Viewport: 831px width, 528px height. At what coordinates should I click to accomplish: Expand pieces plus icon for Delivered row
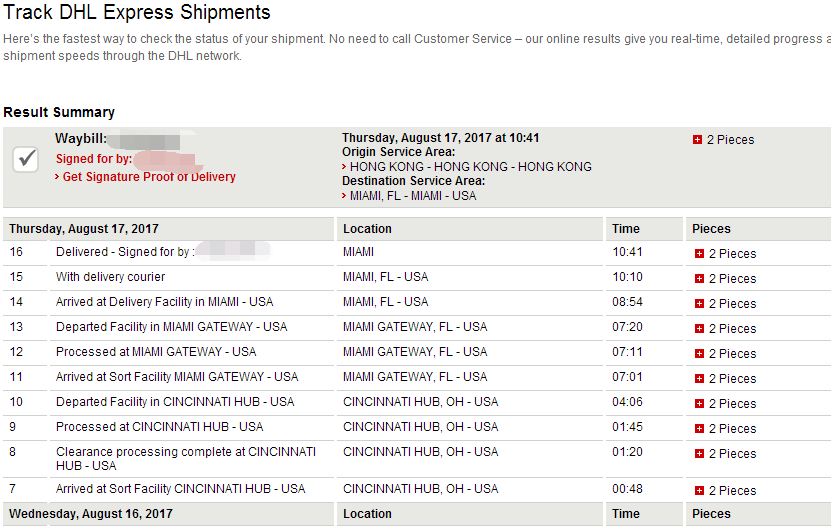700,254
